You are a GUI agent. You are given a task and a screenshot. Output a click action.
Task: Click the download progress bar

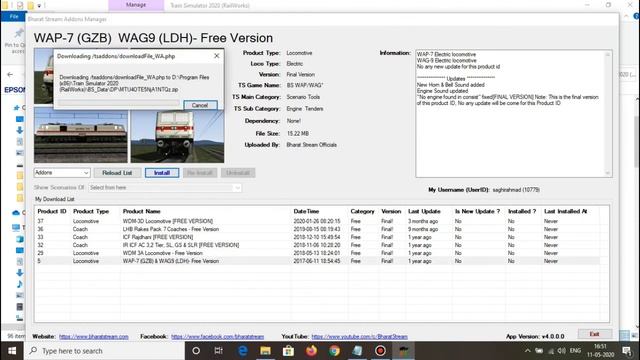point(119,104)
